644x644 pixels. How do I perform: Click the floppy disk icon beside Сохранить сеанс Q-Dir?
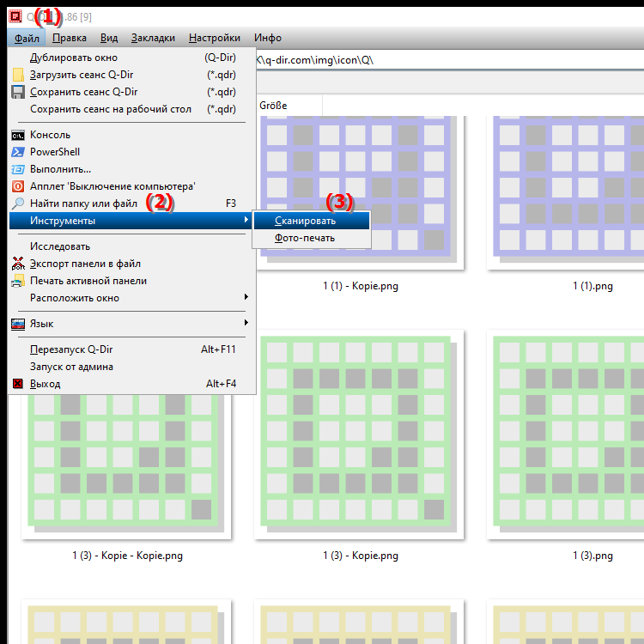click(18, 92)
